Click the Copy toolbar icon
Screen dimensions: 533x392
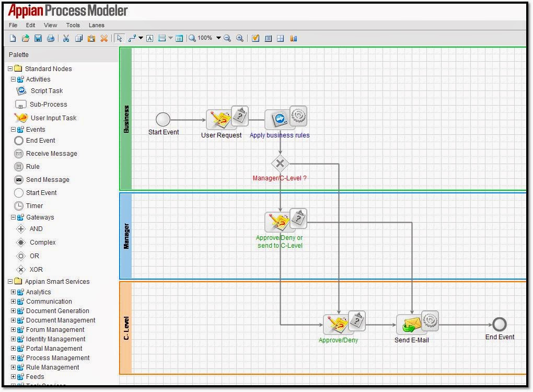[79, 39]
